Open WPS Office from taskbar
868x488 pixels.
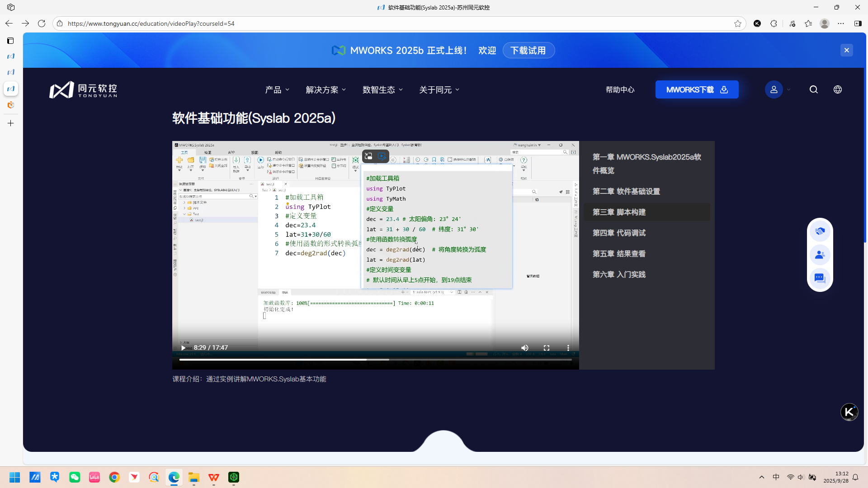coord(214,477)
